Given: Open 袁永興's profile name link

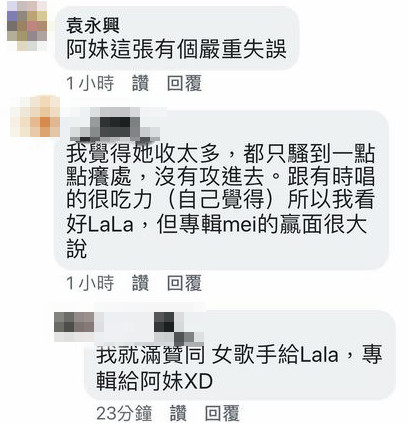Looking at the screenshot, I should click(x=93, y=25).
